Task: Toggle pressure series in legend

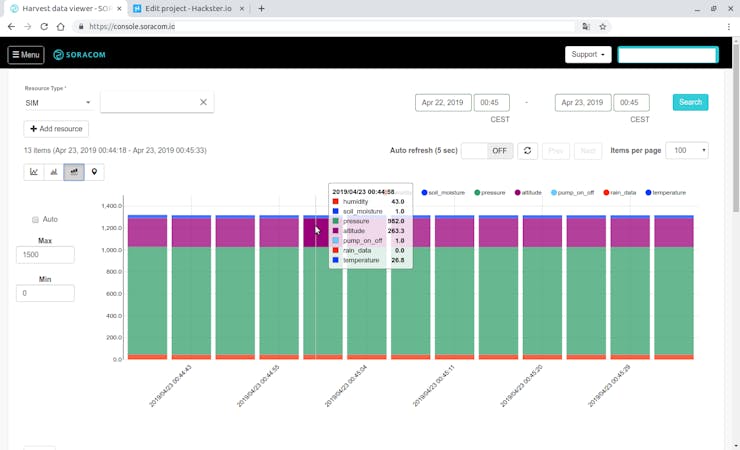Action: point(489,192)
